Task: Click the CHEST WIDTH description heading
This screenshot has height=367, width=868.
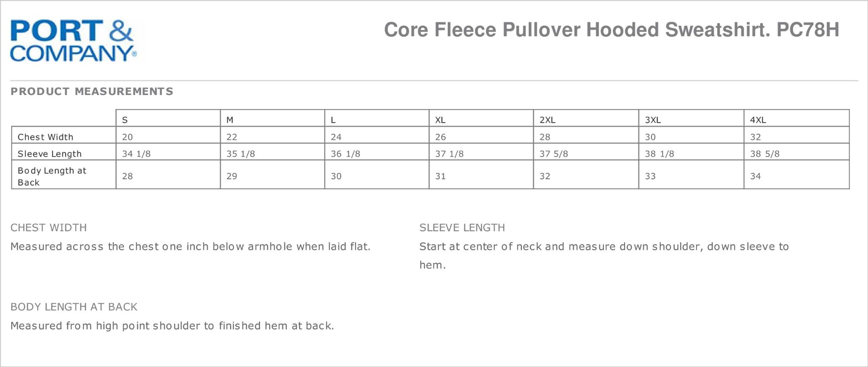Action: click(x=48, y=228)
